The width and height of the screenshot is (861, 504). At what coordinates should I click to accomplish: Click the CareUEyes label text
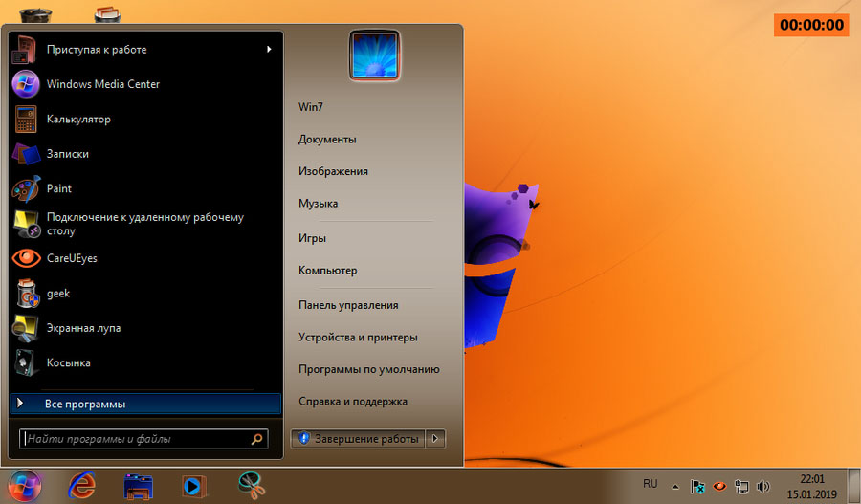(x=72, y=258)
